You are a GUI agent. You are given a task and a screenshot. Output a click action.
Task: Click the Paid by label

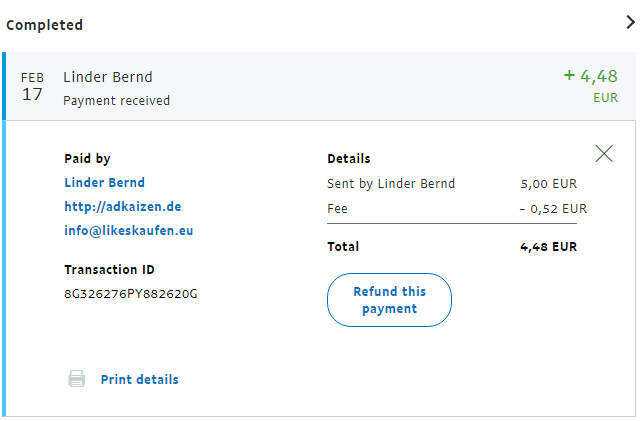coord(87,159)
